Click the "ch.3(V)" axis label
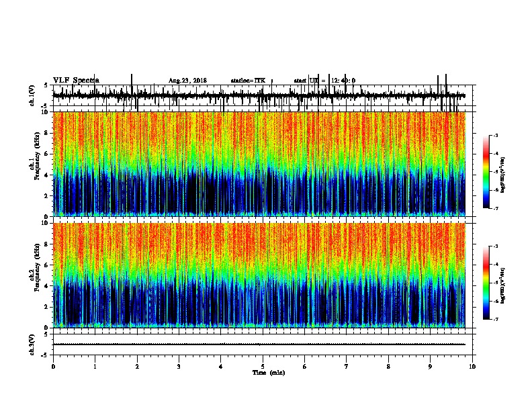Screen dimensions: 532x411 tap(32, 345)
